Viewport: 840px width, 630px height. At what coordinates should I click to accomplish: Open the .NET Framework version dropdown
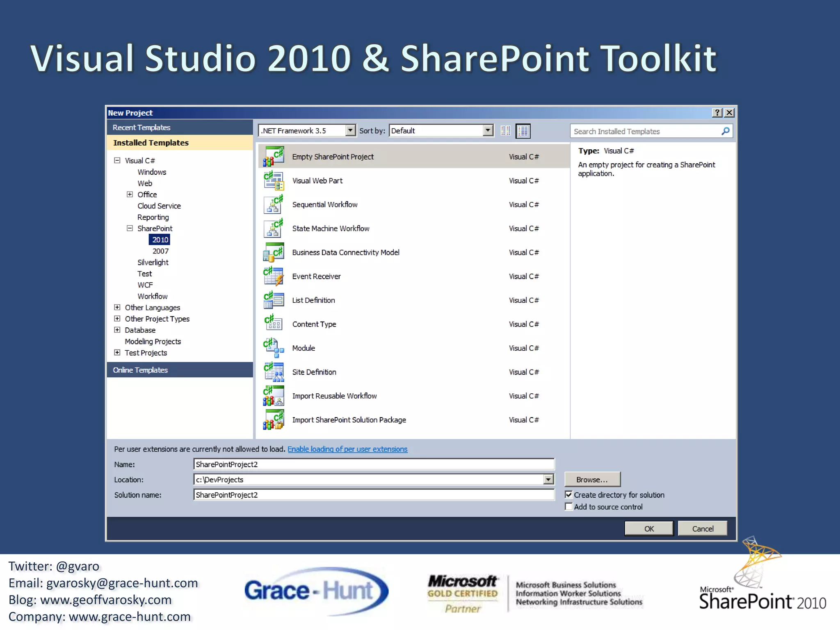(350, 130)
